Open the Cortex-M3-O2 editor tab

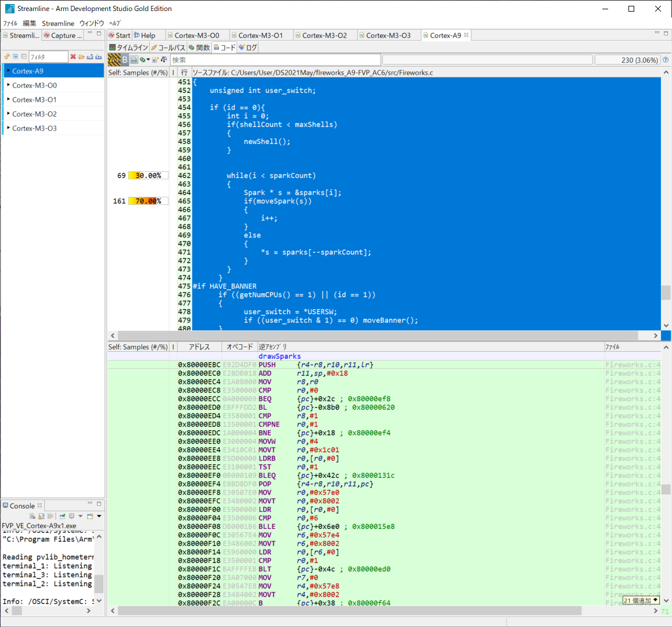pyautogui.click(x=325, y=35)
